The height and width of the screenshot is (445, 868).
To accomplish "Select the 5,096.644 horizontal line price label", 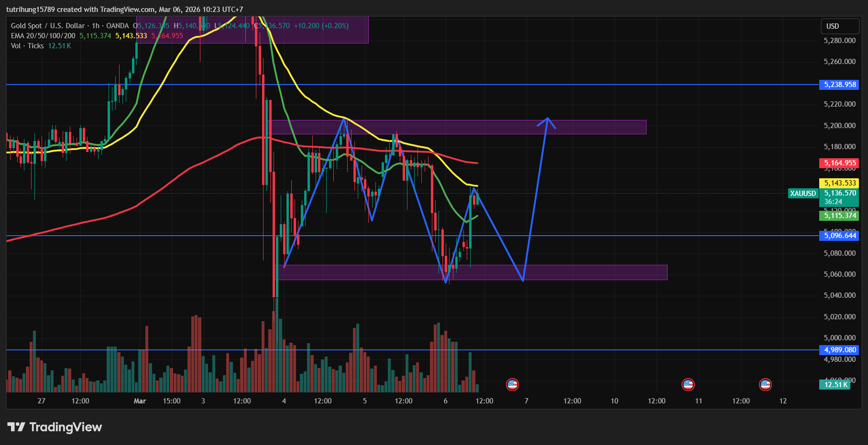I will point(840,236).
